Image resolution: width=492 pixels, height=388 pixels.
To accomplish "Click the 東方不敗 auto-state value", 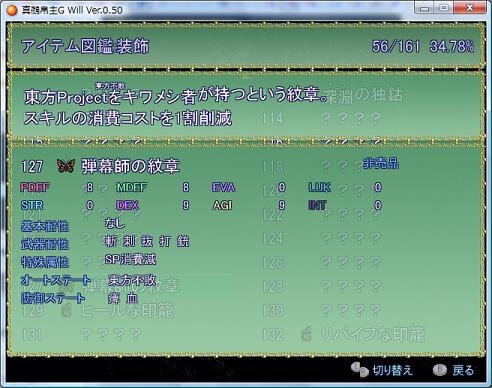I will point(132,280).
